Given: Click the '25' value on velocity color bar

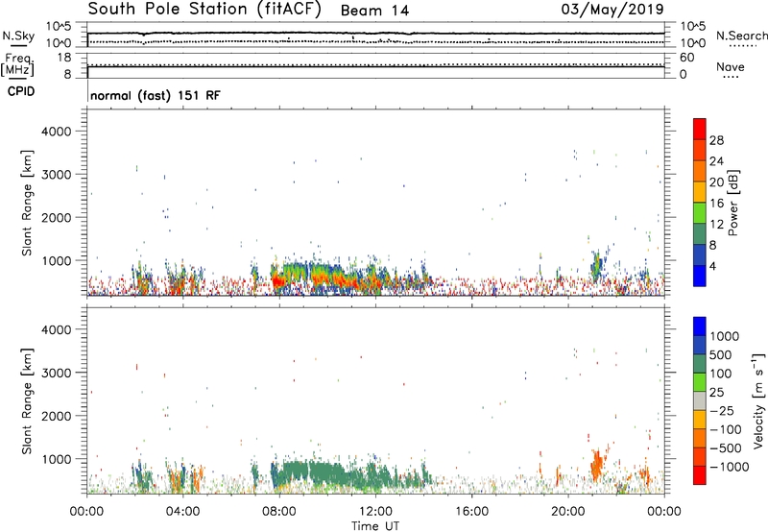Looking at the screenshot, I should [717, 393].
